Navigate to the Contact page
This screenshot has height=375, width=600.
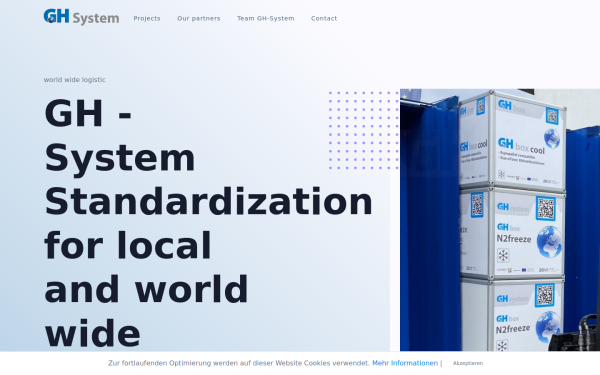tap(324, 18)
